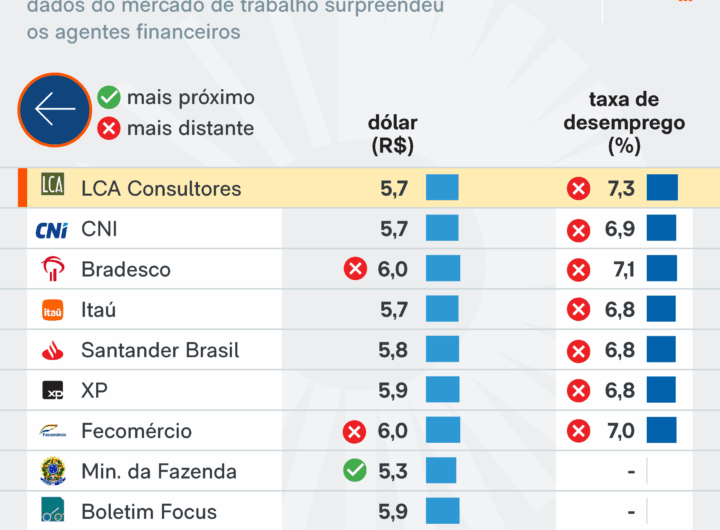Click the light blue dólar bar for CNI
Image resolution: width=720 pixels, height=530 pixels.
point(442,229)
